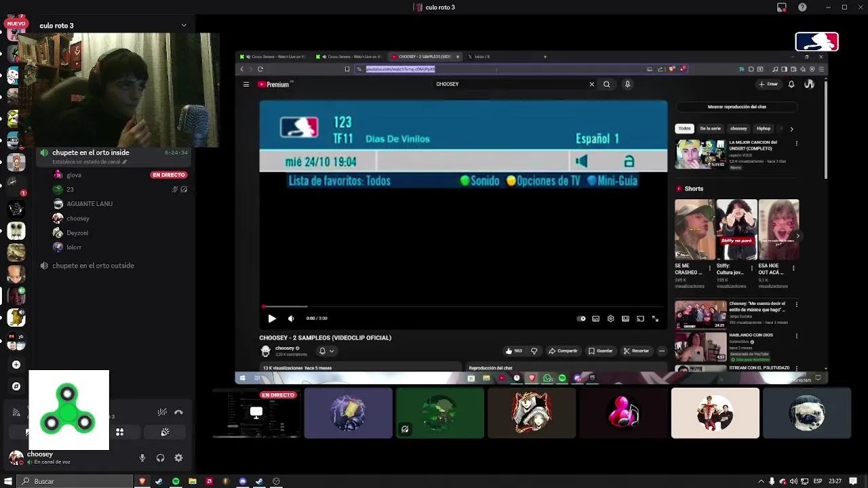Switch to the CHOOSEY - 2 SAMPLEOS tab

tap(425, 57)
